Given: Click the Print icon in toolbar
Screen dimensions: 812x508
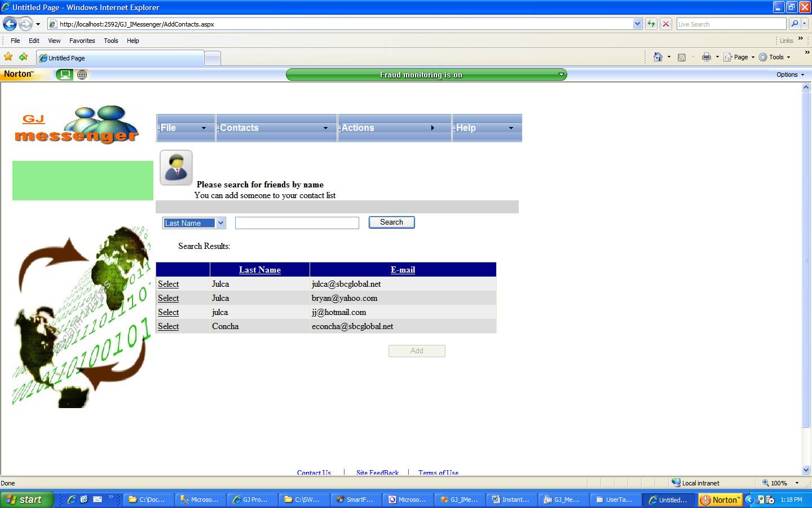Looking at the screenshot, I should click(706, 57).
